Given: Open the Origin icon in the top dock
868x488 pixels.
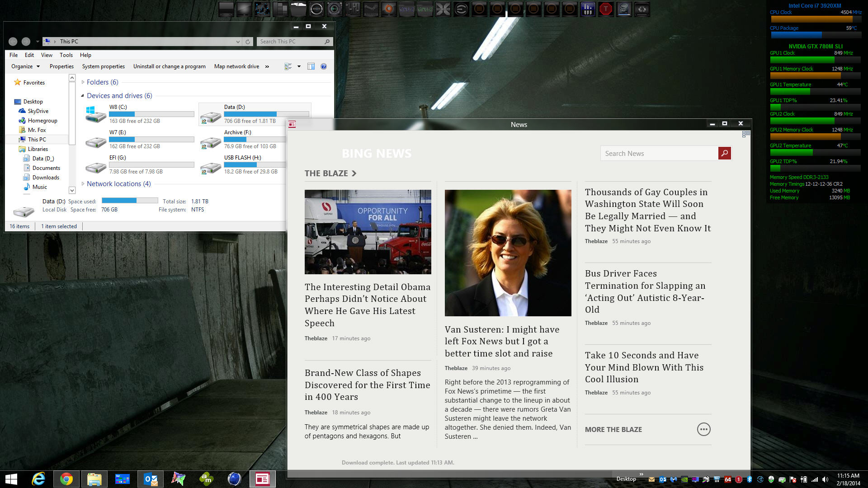Looking at the screenshot, I should point(389,9).
